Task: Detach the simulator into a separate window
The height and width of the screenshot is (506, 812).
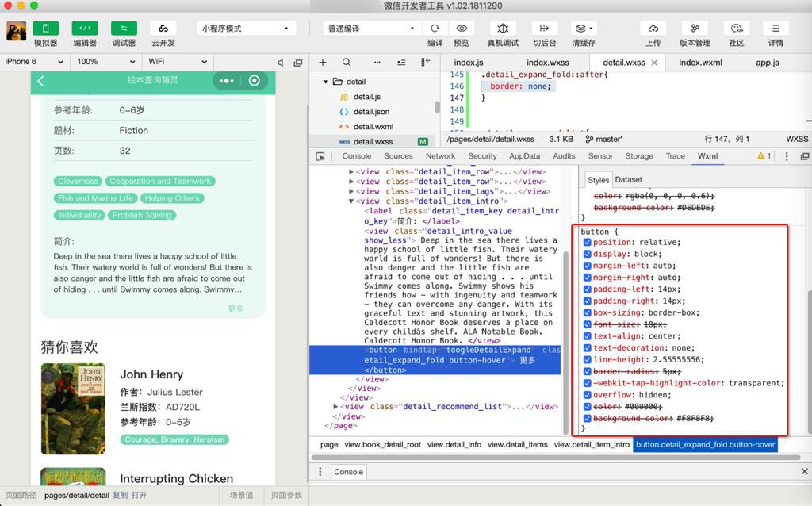Action: click(298, 63)
